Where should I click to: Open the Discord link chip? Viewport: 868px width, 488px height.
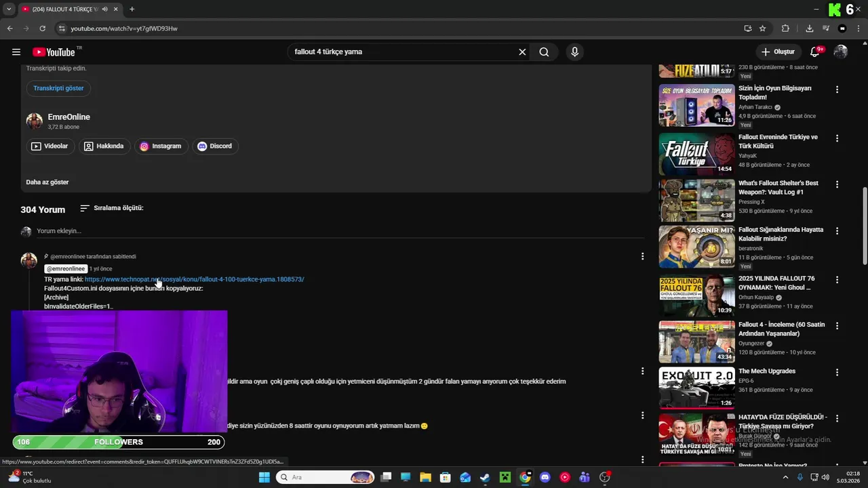pyautogui.click(x=214, y=146)
